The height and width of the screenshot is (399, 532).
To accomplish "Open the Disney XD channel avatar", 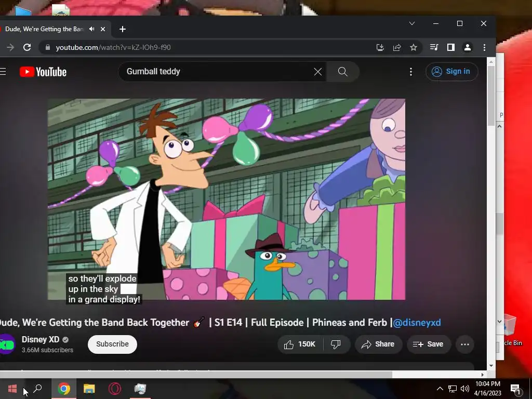I will pos(7,344).
